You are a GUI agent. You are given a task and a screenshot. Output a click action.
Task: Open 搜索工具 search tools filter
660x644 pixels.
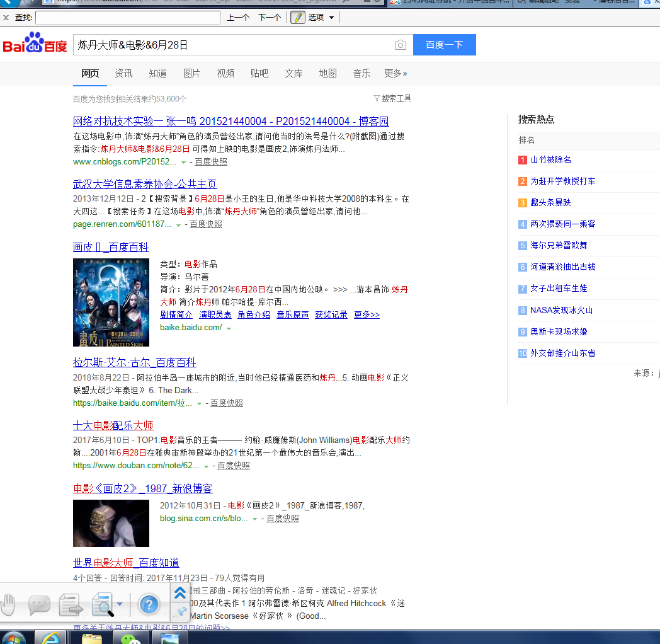392,98
